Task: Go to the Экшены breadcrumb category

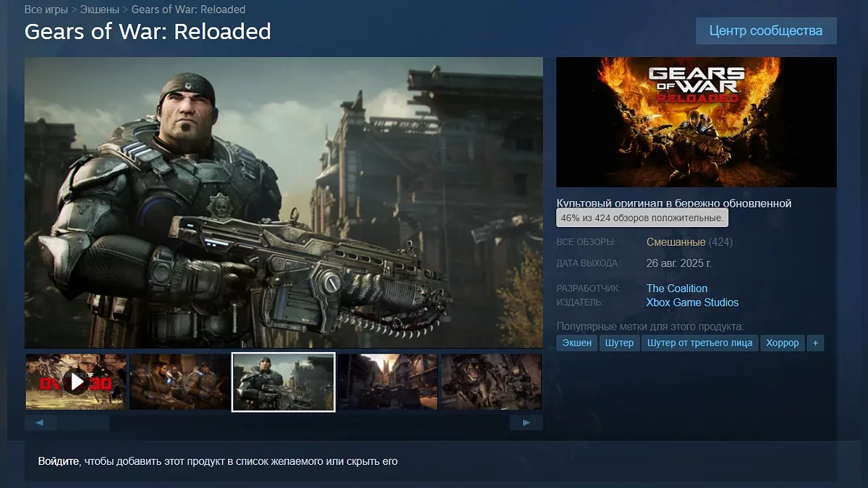Action: 99,9
